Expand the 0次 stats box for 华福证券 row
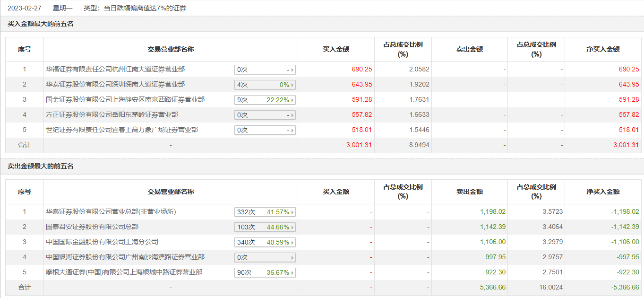 point(265,70)
